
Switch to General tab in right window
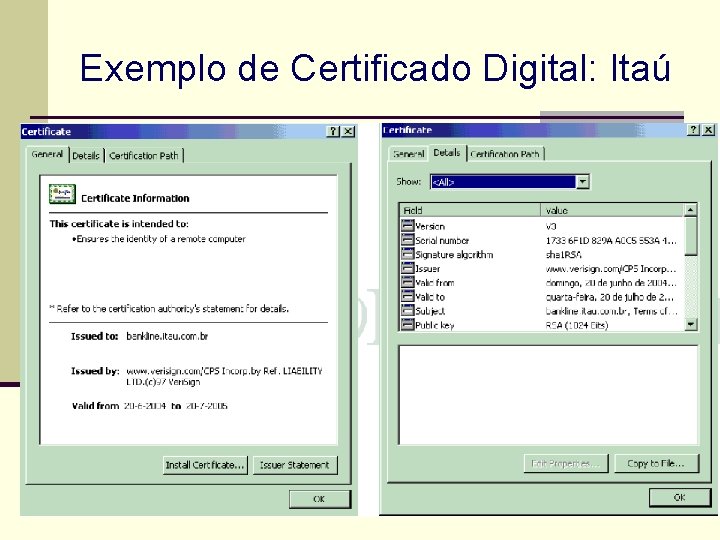coord(408,154)
